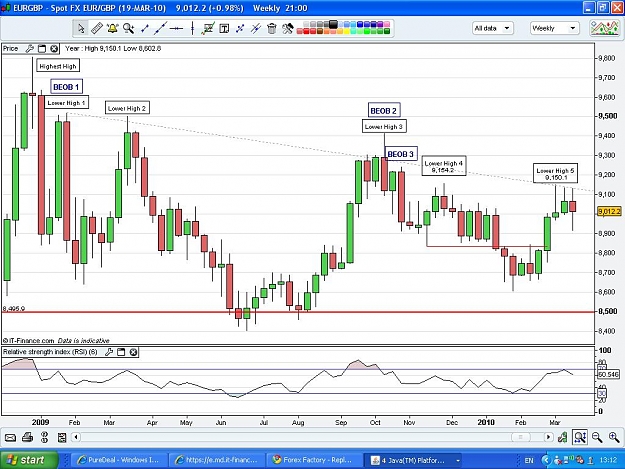This screenshot has width=625, height=469.
Task: Select the ruler measurement tool
Action: pos(96,28)
